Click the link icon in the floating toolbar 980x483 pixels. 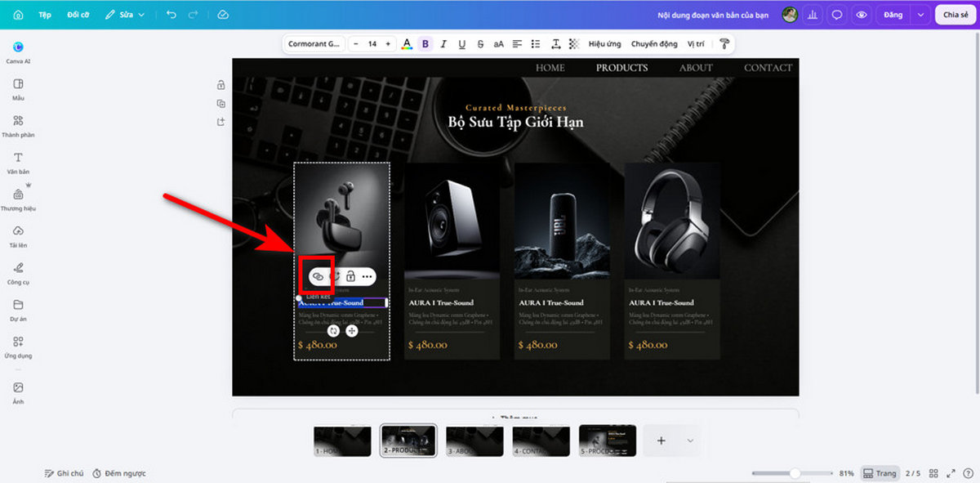[317, 276]
